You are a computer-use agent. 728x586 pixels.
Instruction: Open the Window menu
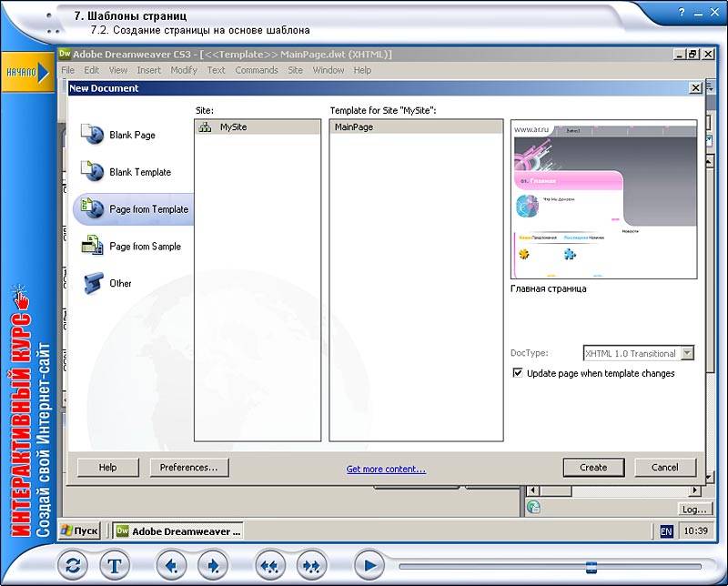329,70
